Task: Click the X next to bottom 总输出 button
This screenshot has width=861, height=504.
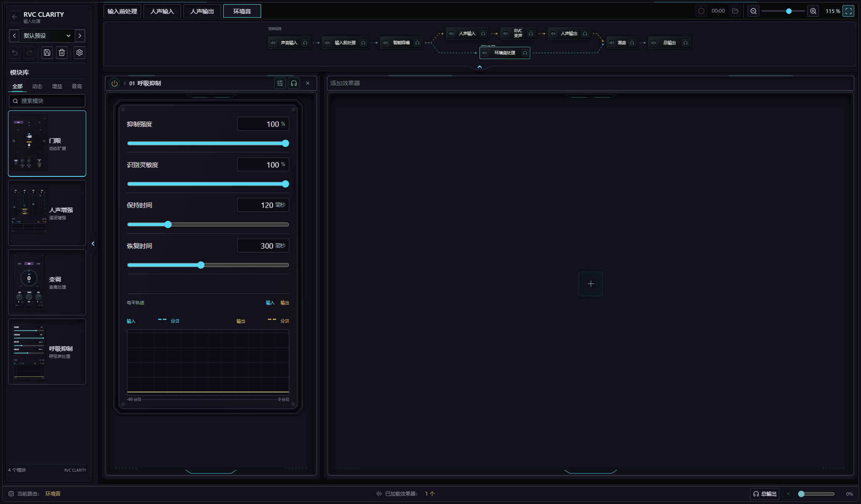Action: 788,493
